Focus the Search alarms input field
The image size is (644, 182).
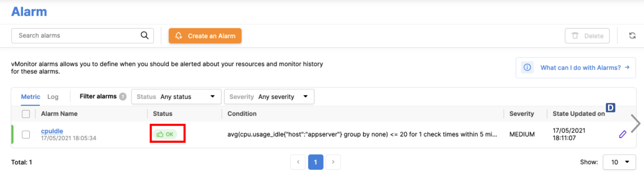pos(77,36)
